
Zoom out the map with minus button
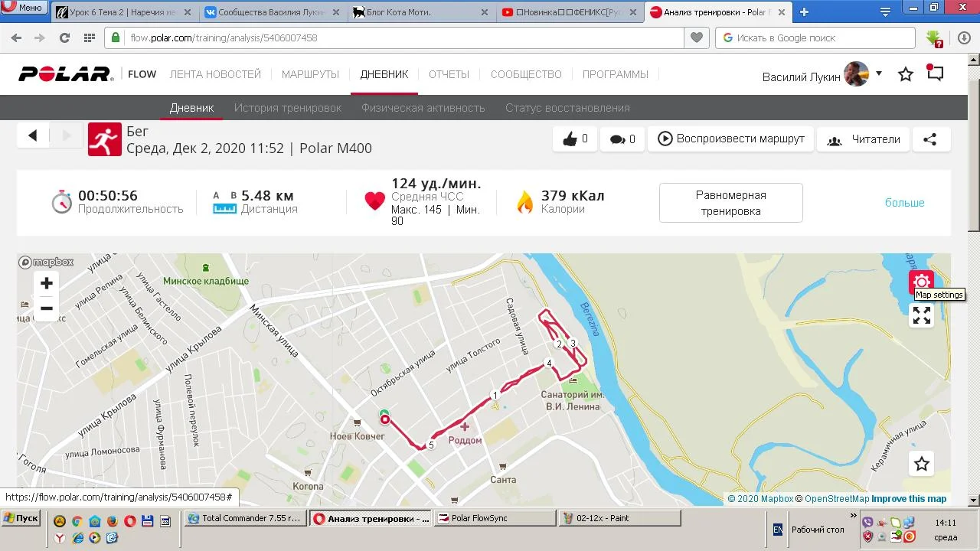[47, 309]
